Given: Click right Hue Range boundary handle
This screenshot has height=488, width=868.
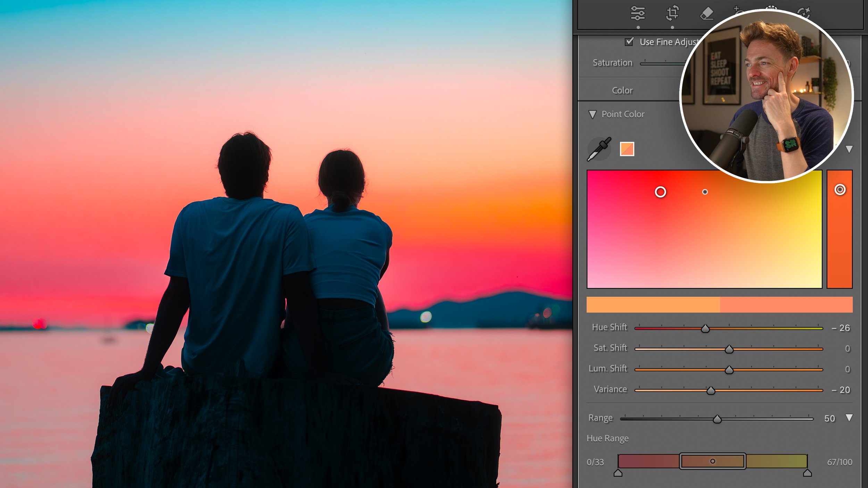Looking at the screenshot, I should point(807,473).
